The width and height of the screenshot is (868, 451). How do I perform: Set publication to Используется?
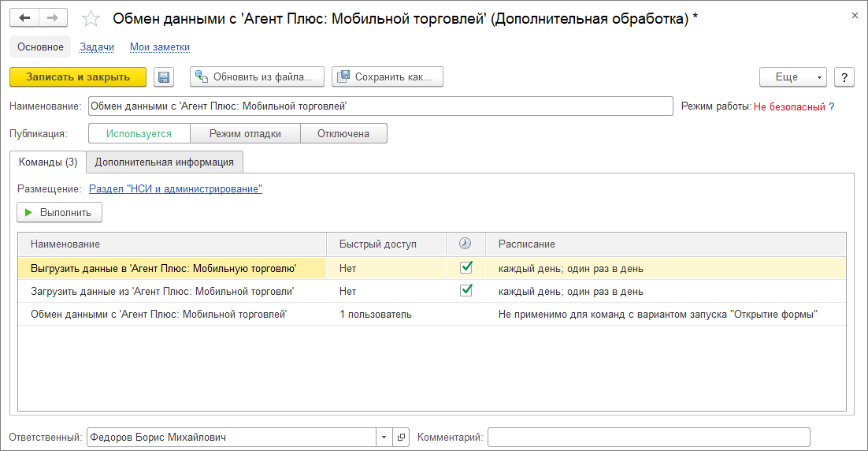(x=139, y=133)
